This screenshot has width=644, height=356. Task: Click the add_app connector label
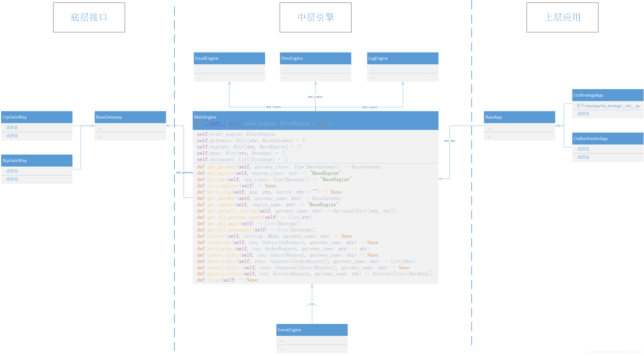(x=449, y=141)
